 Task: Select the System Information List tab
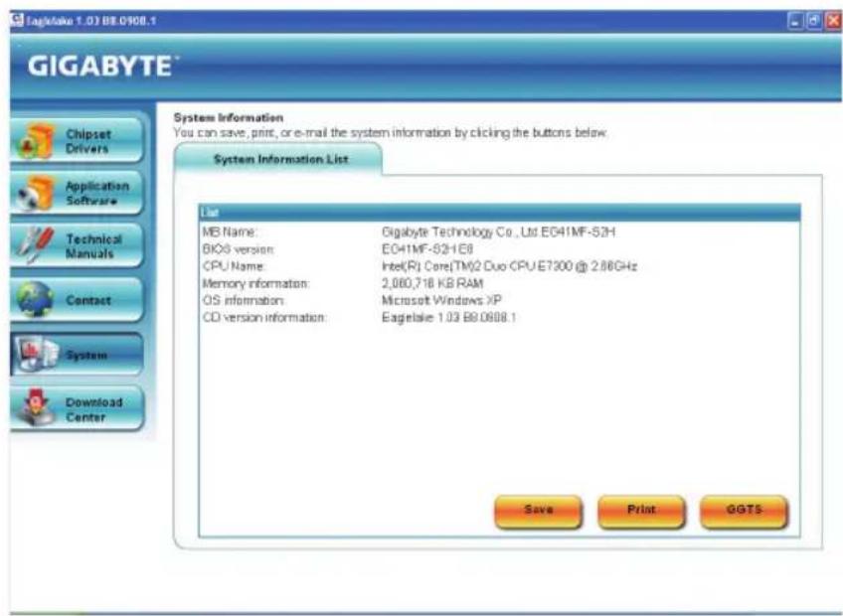(x=278, y=160)
